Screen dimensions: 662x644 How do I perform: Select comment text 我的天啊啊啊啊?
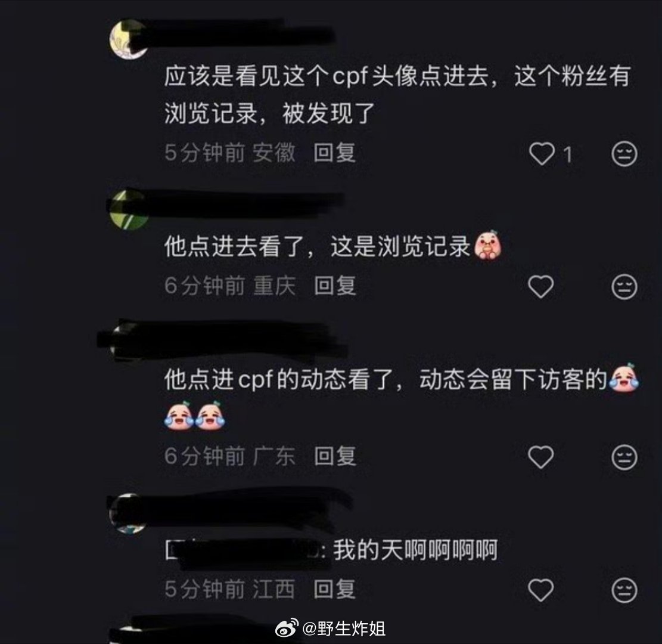click(415, 550)
